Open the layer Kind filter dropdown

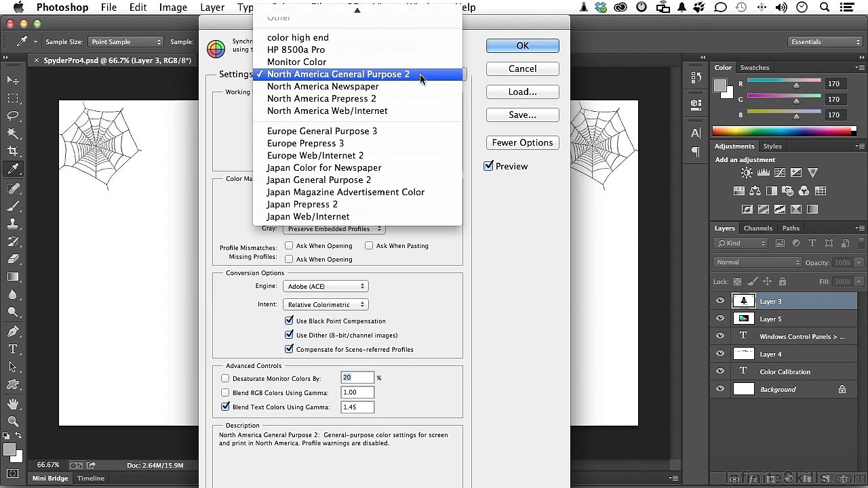(x=741, y=243)
